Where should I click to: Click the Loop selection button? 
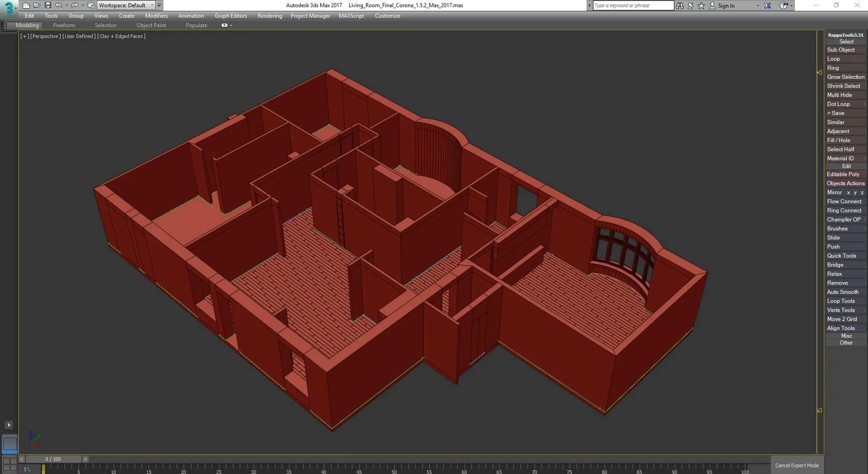[846, 59]
